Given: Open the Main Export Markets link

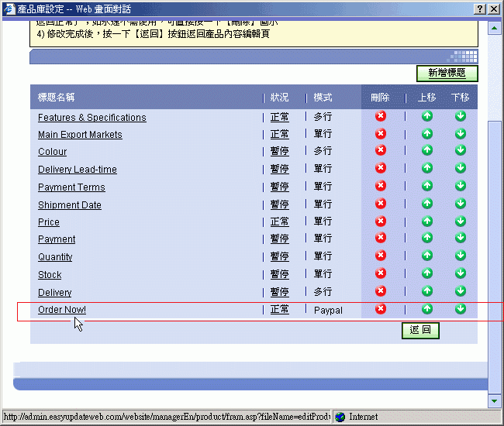Looking at the screenshot, I should (80, 135).
